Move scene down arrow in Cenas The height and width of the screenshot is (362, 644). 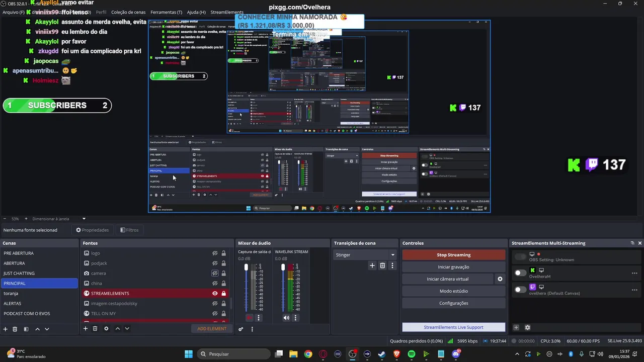[x=47, y=329]
